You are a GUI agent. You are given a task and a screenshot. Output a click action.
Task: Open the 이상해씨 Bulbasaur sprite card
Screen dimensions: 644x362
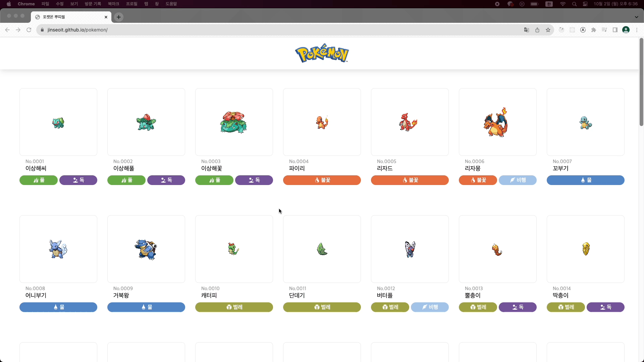(58, 122)
